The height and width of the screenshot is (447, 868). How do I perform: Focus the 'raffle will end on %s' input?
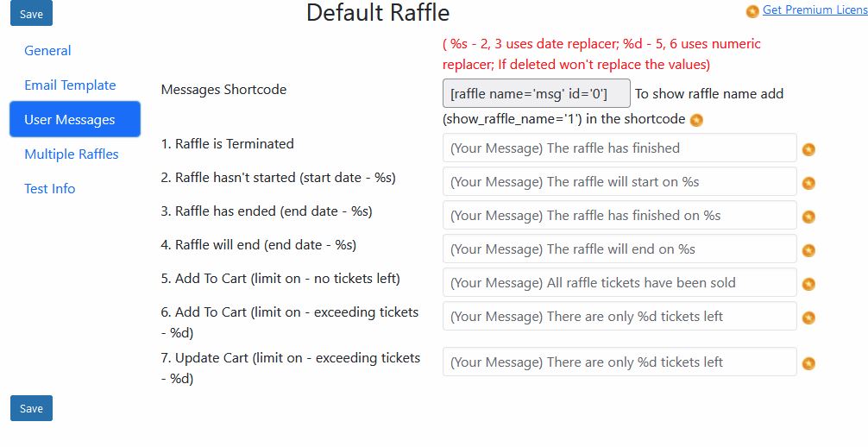[620, 249]
